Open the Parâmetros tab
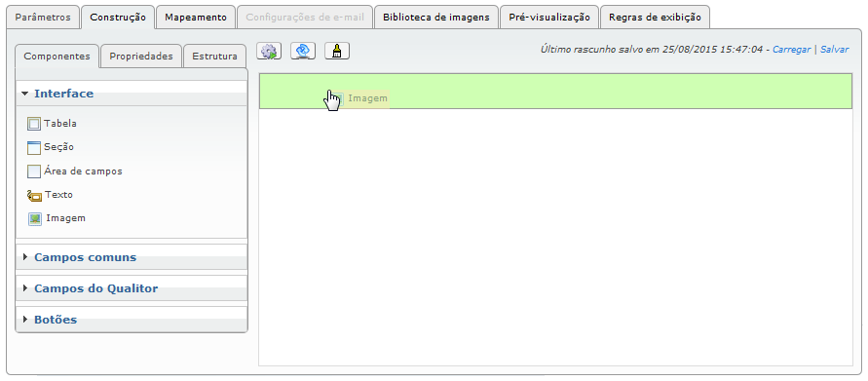The height and width of the screenshot is (381, 868). (43, 18)
